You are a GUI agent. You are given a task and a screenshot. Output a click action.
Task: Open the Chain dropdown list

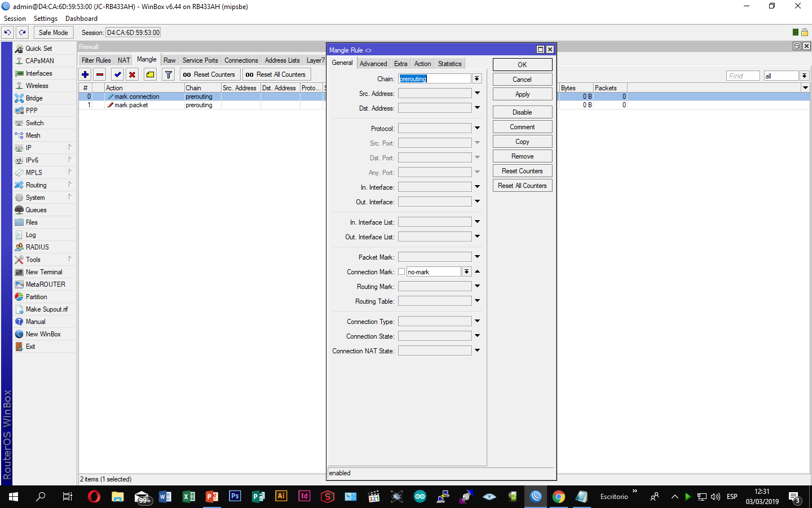coord(477,79)
